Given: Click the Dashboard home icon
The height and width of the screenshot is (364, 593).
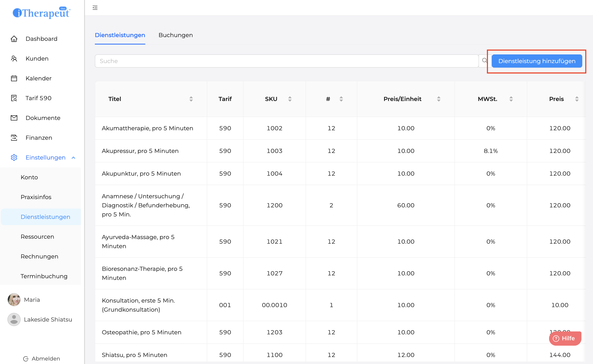Looking at the screenshot, I should coord(14,39).
